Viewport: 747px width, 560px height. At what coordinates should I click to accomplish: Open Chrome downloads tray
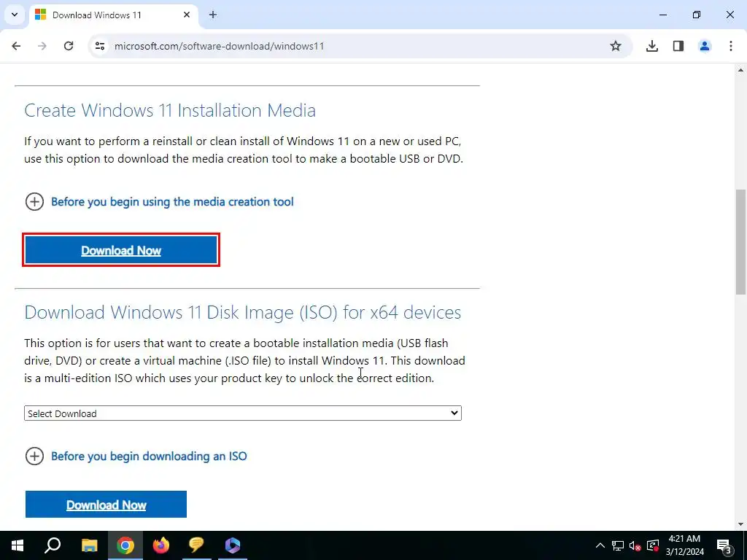[x=652, y=46]
